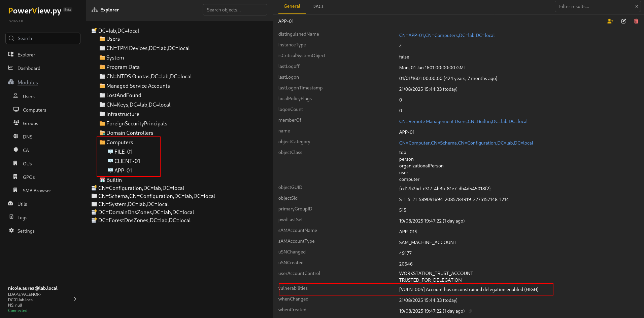This screenshot has width=644, height=318.
Task: Collapse the Modules section
Action: (x=28, y=82)
